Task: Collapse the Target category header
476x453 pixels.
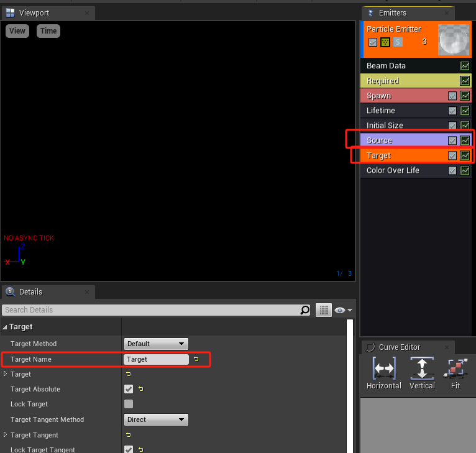Action: point(5,327)
